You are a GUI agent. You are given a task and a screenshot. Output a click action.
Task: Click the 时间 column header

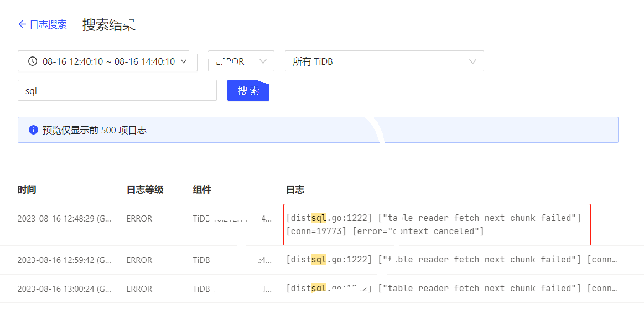pos(27,190)
